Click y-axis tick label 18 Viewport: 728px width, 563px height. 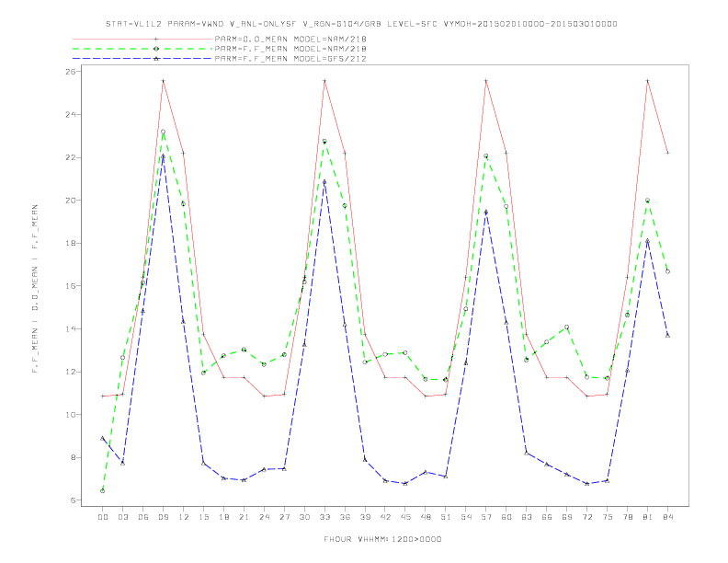click(70, 243)
